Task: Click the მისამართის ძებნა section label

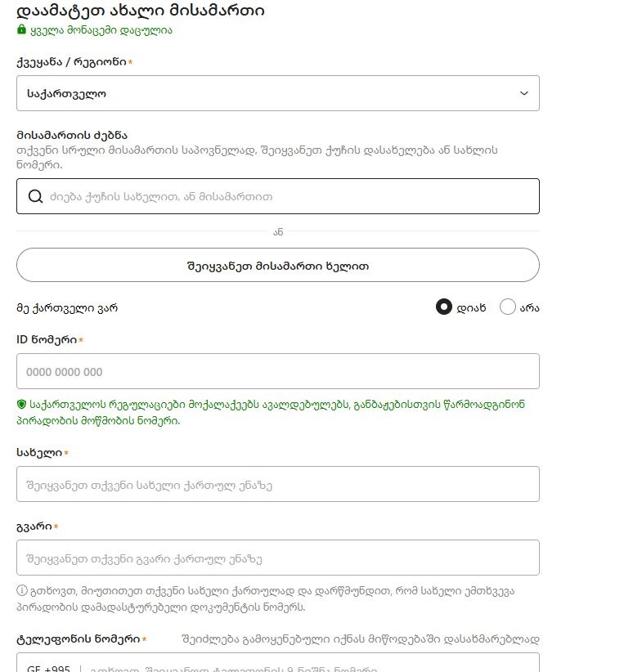Action: coord(72,136)
